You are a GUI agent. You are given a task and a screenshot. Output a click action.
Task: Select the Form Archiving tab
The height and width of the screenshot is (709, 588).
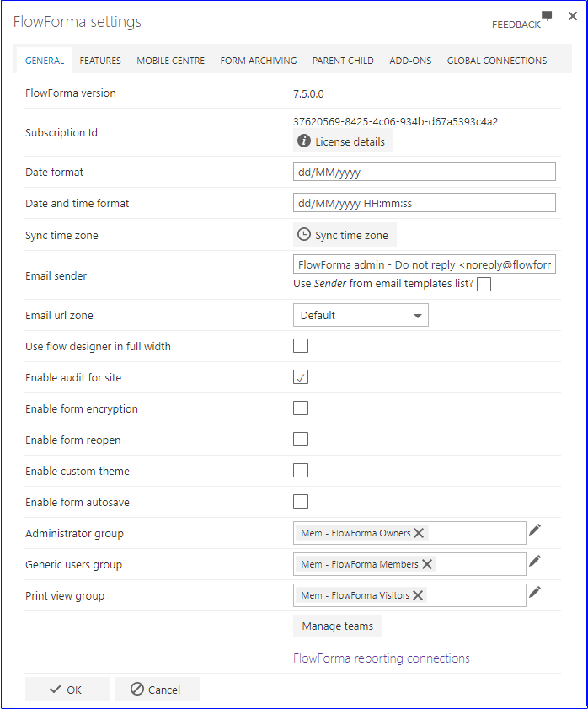coord(259,61)
